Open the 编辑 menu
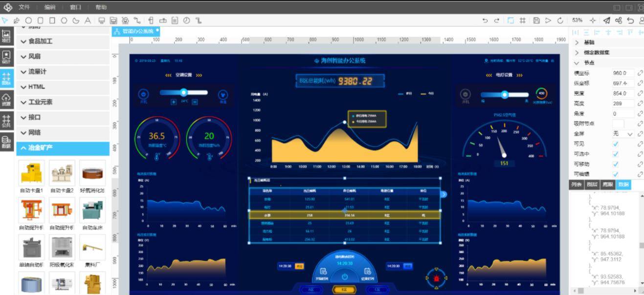The height and width of the screenshot is (295, 644). point(50,7)
